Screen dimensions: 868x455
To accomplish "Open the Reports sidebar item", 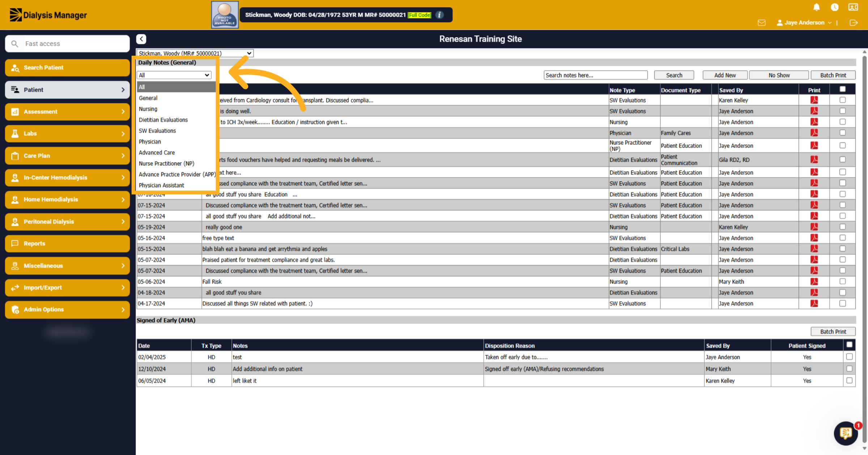I will pyautogui.click(x=67, y=244).
